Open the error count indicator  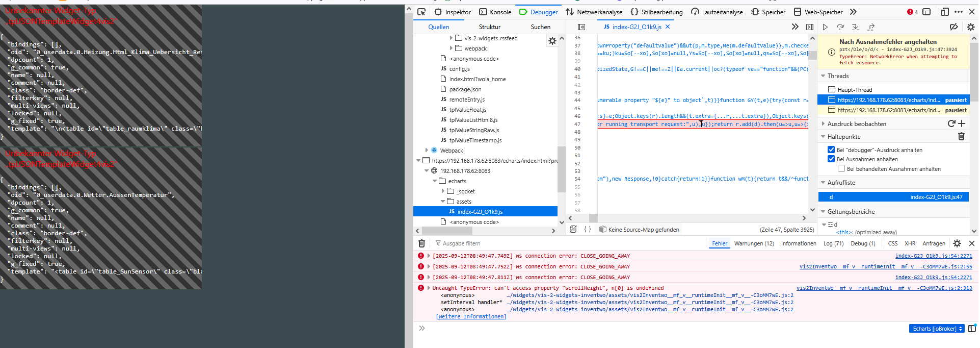point(912,12)
